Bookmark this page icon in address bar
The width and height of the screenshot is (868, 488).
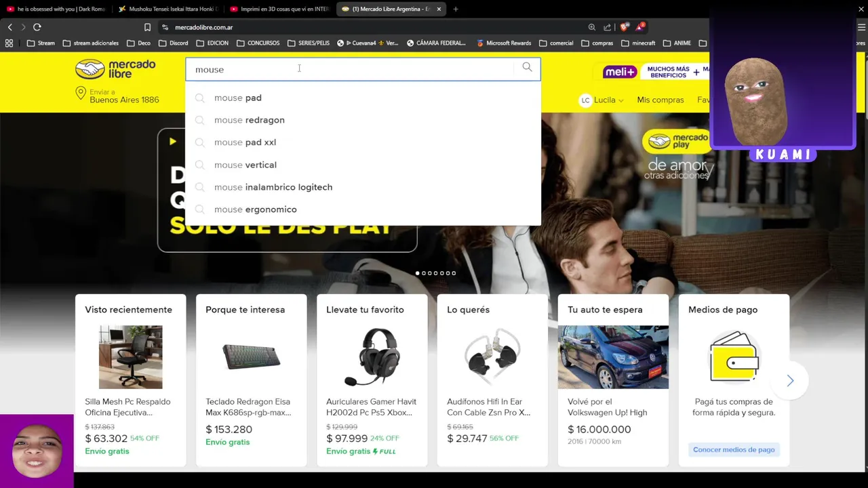tap(147, 27)
